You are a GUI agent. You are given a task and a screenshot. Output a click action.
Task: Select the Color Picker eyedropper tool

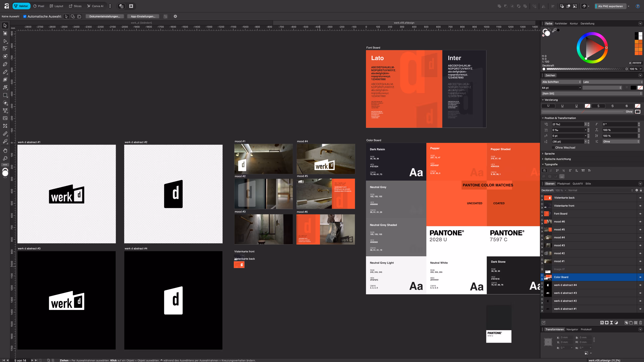pos(5,141)
